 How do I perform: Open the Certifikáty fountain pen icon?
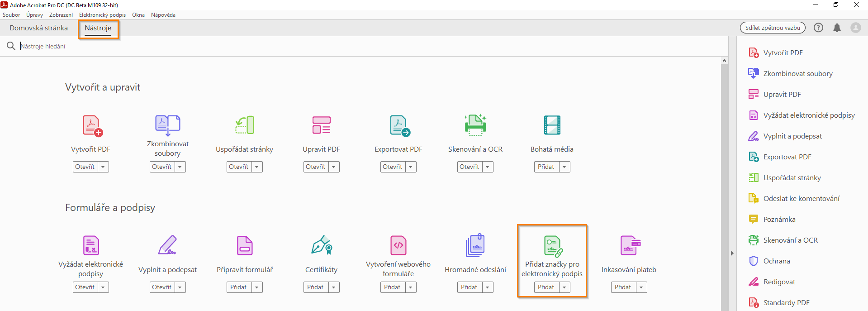[x=322, y=244]
